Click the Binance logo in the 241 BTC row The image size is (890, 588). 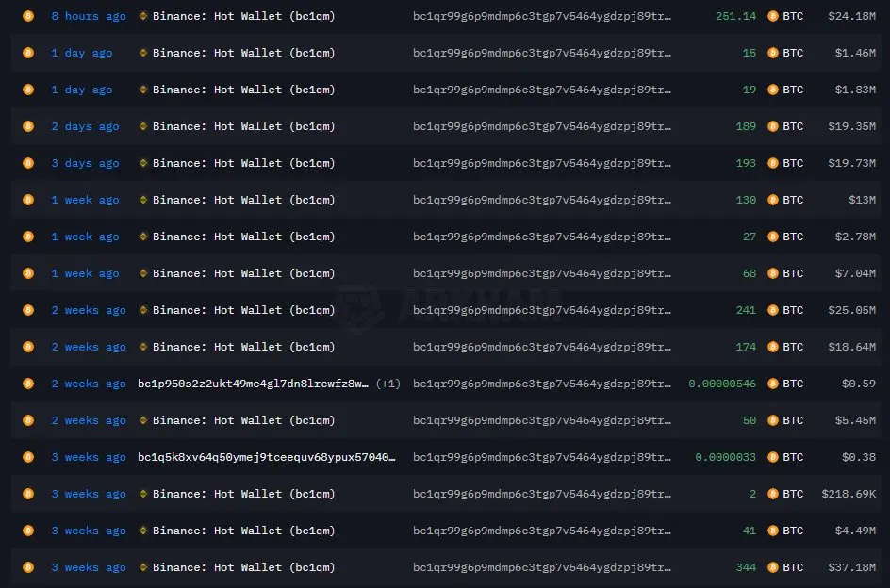click(143, 310)
